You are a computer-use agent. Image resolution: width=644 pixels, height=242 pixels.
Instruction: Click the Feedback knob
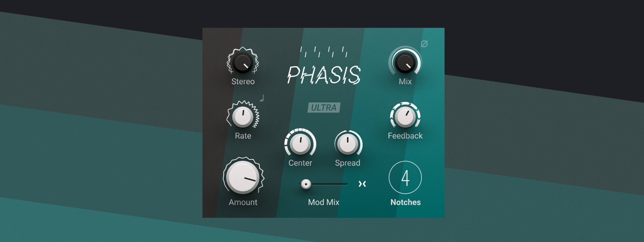coord(405,117)
